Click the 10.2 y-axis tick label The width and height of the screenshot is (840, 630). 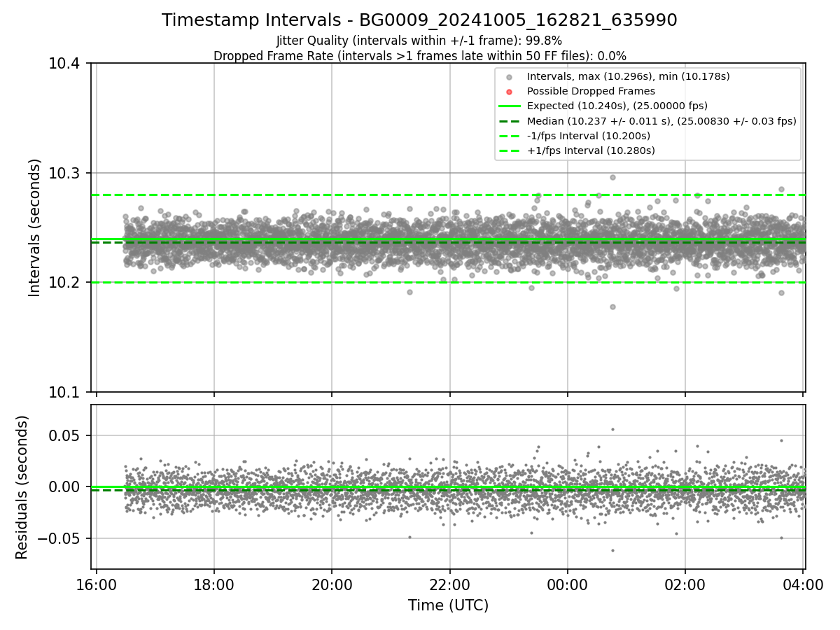(65, 283)
